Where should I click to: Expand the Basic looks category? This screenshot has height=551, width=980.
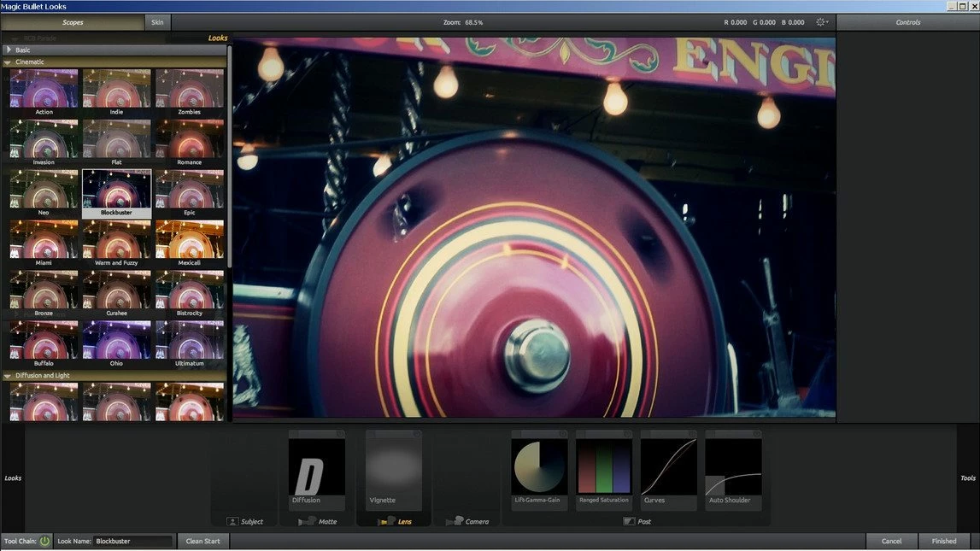[x=9, y=50]
